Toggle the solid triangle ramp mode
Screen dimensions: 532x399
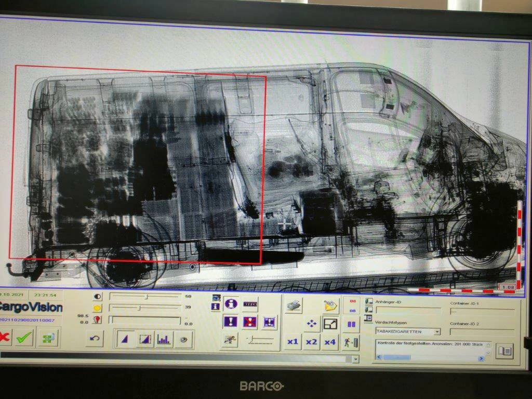pyautogui.click(x=124, y=339)
